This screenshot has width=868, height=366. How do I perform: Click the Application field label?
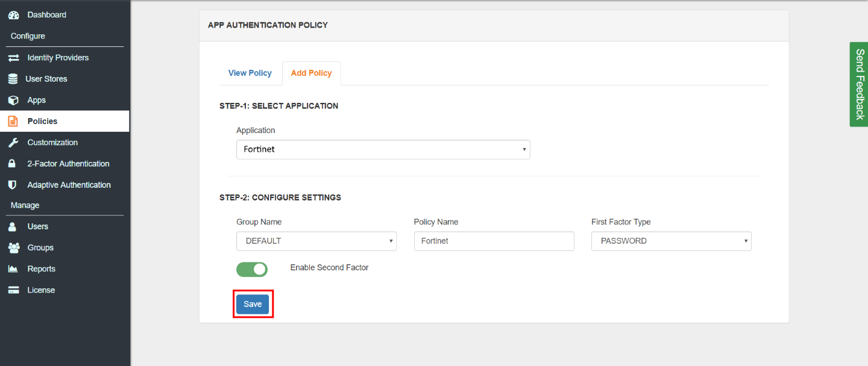coord(256,131)
